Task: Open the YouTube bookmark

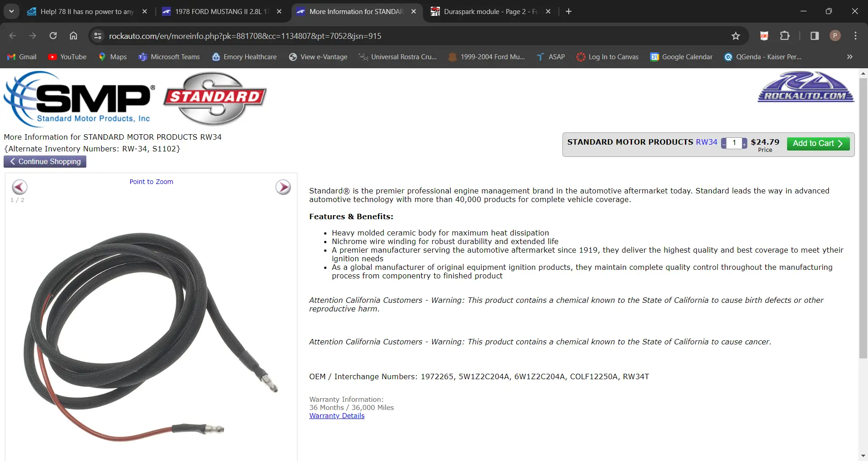Action: point(67,57)
